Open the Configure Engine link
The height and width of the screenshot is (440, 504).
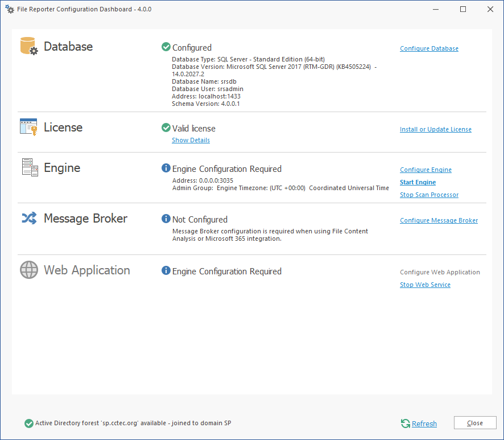click(425, 170)
